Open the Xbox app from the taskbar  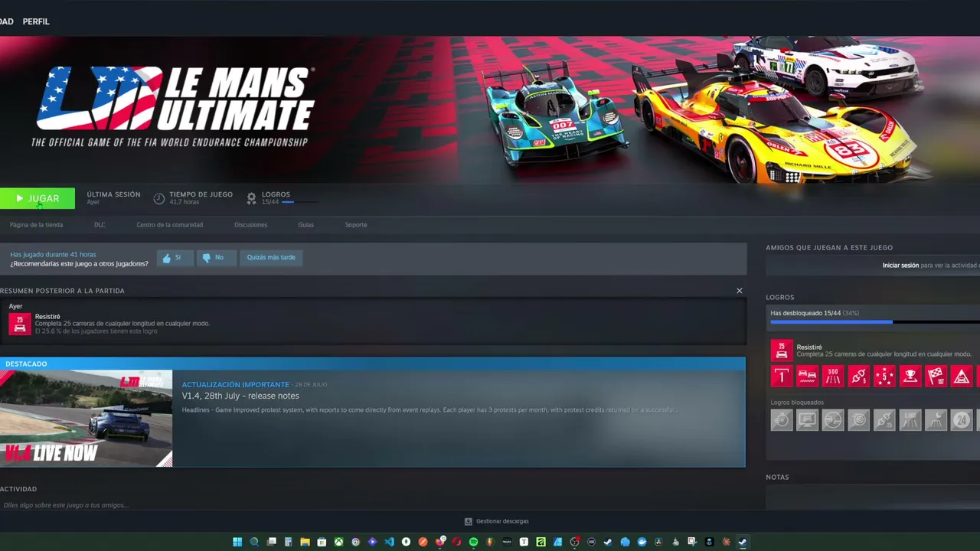tap(338, 542)
